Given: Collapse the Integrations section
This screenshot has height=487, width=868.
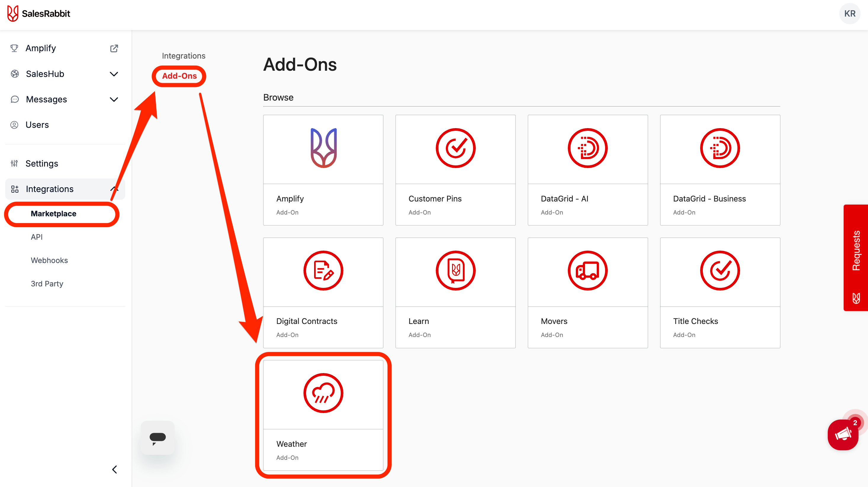Looking at the screenshot, I should 114,189.
